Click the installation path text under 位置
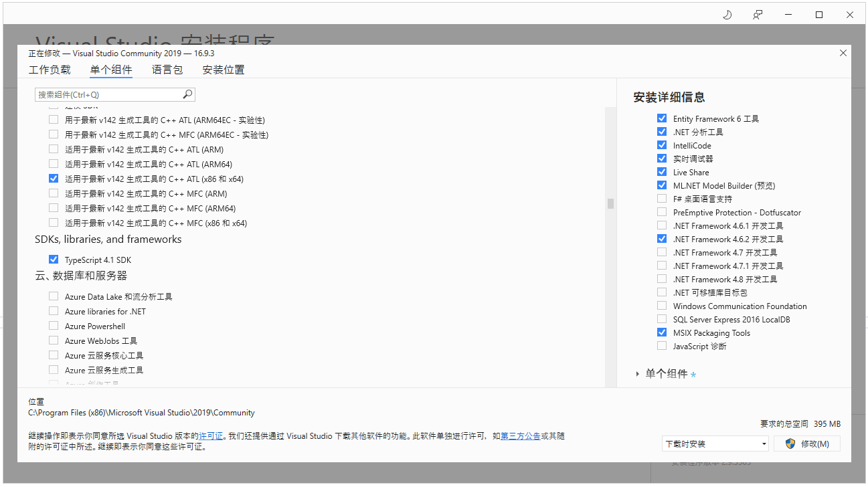This screenshot has height=487, width=868. tap(141, 413)
